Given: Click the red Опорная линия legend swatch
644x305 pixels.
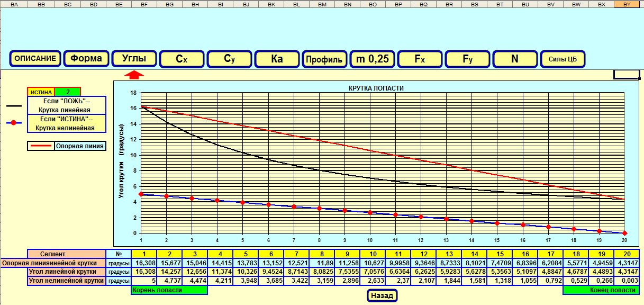Looking at the screenshot, I should [x=41, y=146].
